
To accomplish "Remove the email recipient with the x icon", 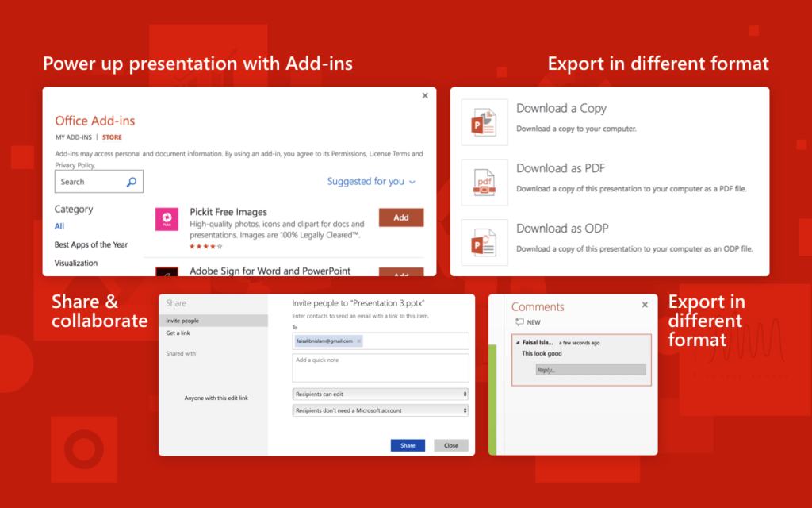I will (359, 341).
